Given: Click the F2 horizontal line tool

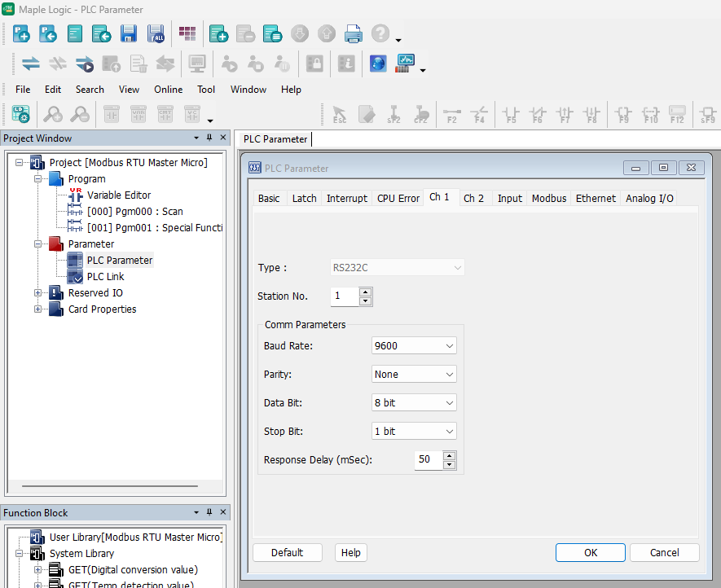Looking at the screenshot, I should click(x=451, y=115).
